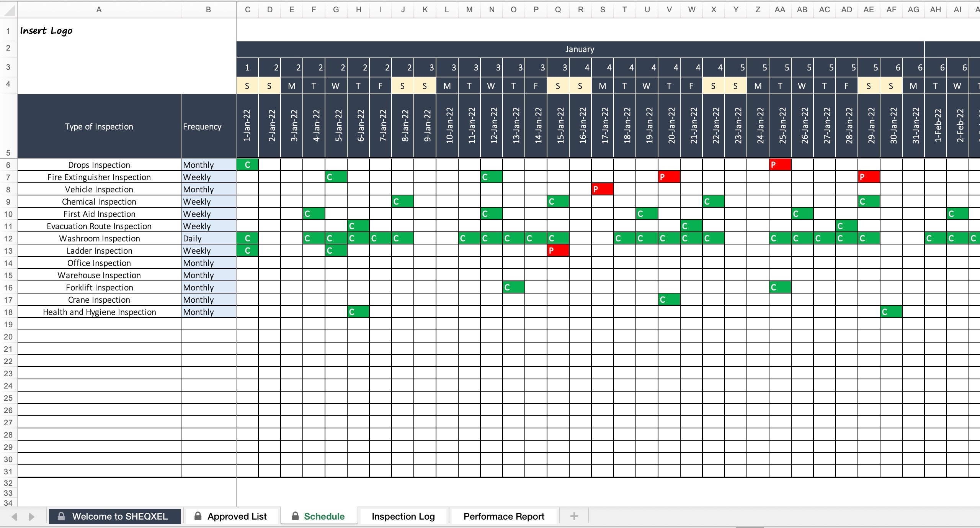Click the red P cell for Ladder Inspection Jan-15
Viewport: 980px width, 528px height.
557,251
